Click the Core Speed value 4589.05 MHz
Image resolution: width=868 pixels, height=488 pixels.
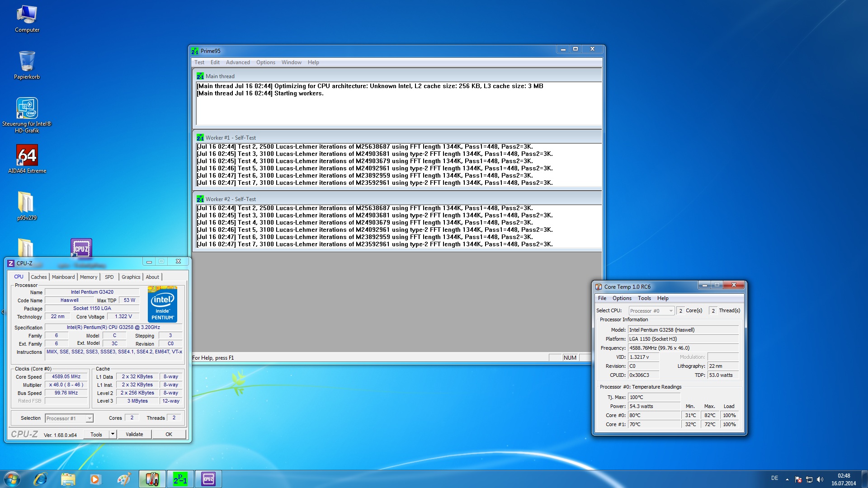(x=66, y=376)
